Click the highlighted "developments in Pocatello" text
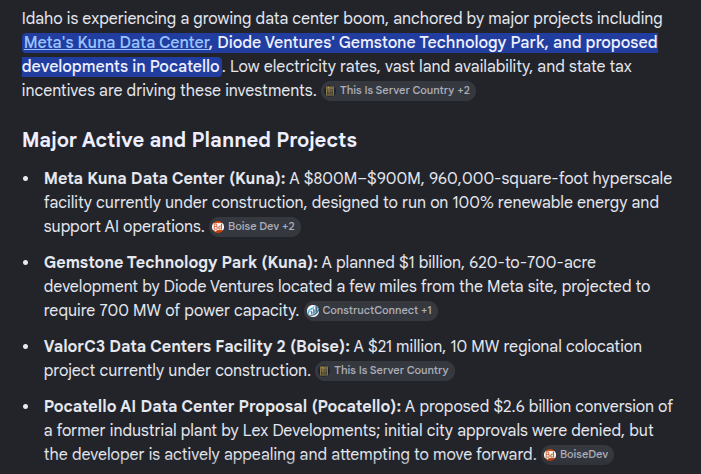 click(121, 67)
